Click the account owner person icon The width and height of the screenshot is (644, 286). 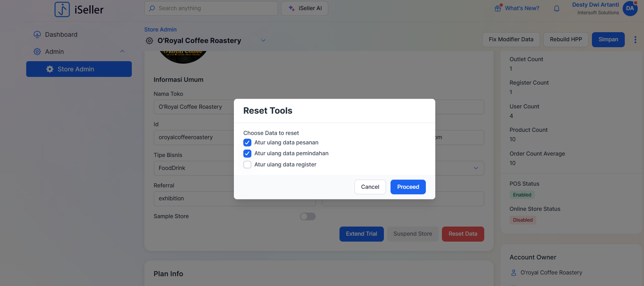[x=514, y=273]
